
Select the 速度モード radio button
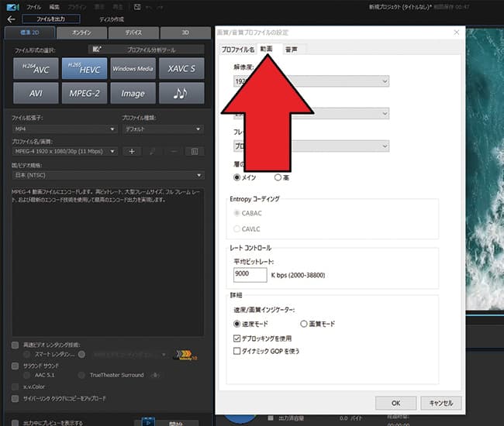coord(237,324)
